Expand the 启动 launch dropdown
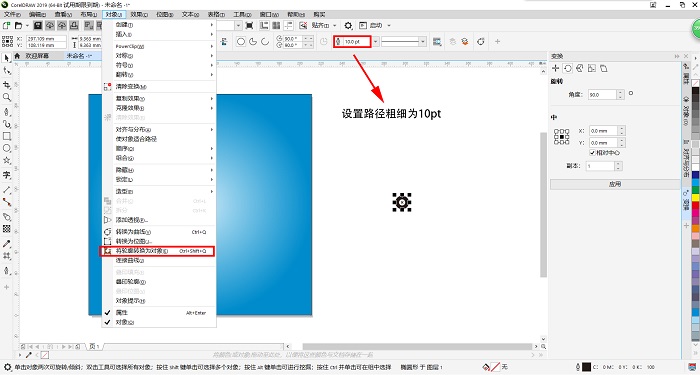 point(389,25)
